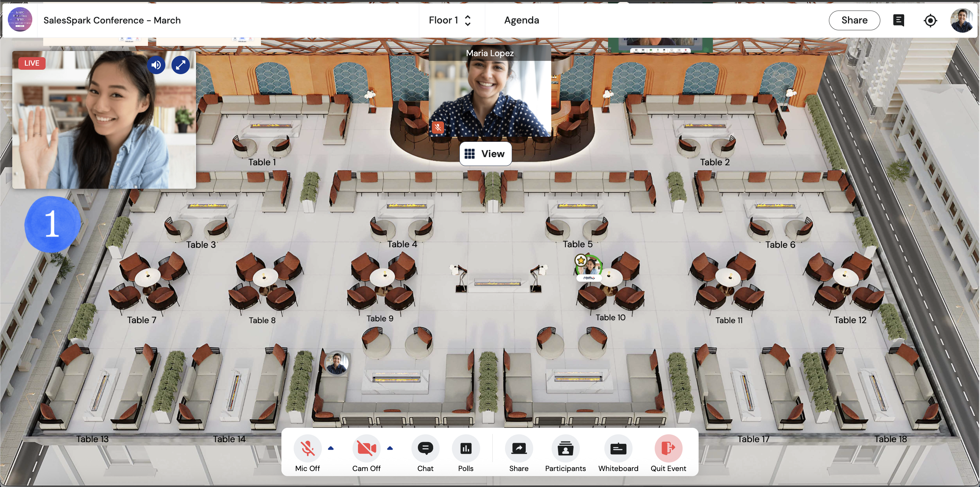This screenshot has height=487, width=980.
Task: Mute the live stream speaker audio
Action: tap(156, 65)
